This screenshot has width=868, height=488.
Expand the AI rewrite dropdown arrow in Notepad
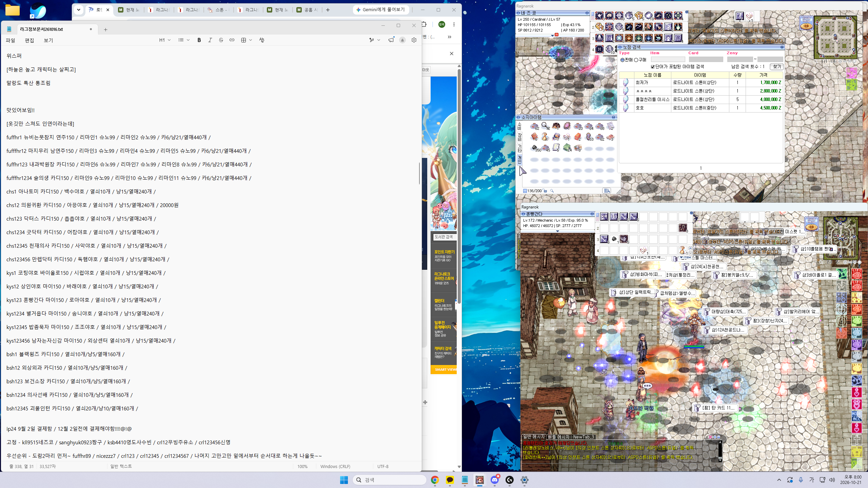pos(379,40)
